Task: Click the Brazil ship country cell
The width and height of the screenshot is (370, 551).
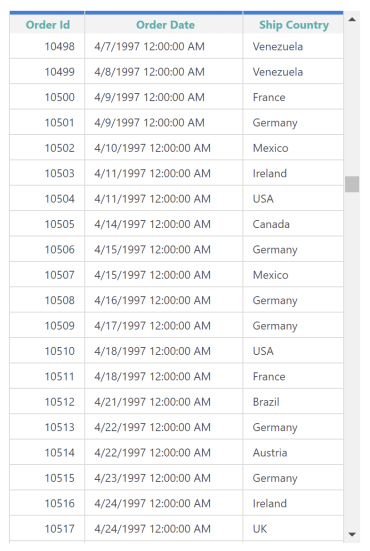Action: tap(293, 402)
